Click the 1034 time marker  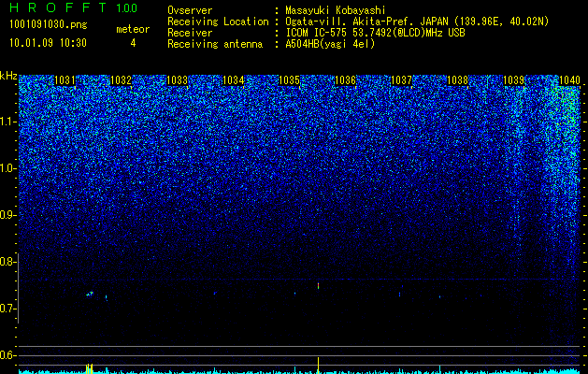coord(233,80)
